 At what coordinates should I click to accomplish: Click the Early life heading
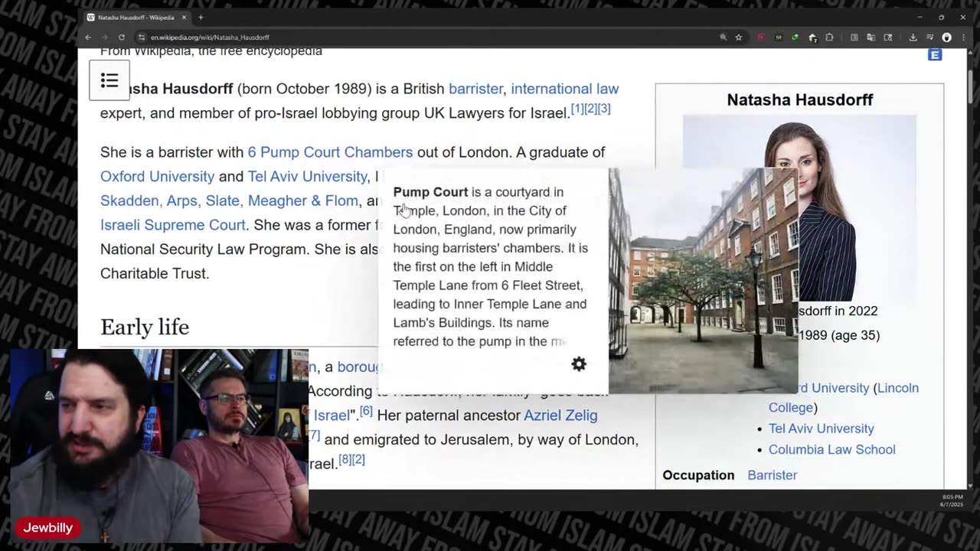tap(145, 327)
